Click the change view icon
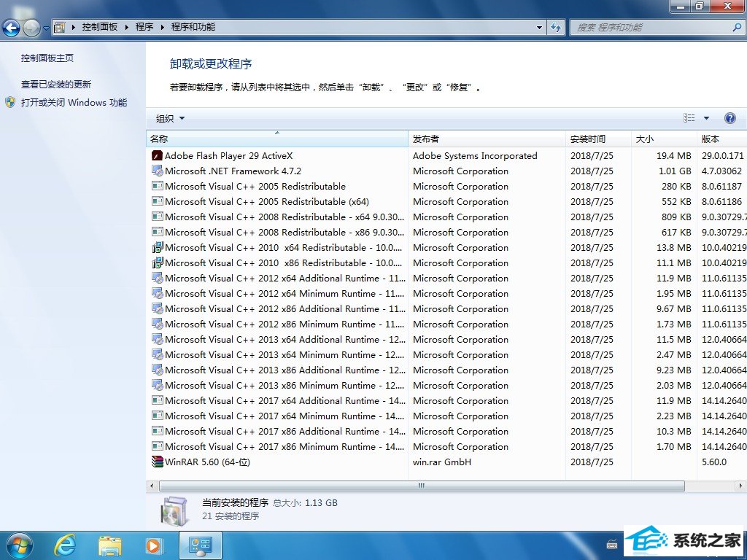747x560 pixels. click(x=689, y=118)
